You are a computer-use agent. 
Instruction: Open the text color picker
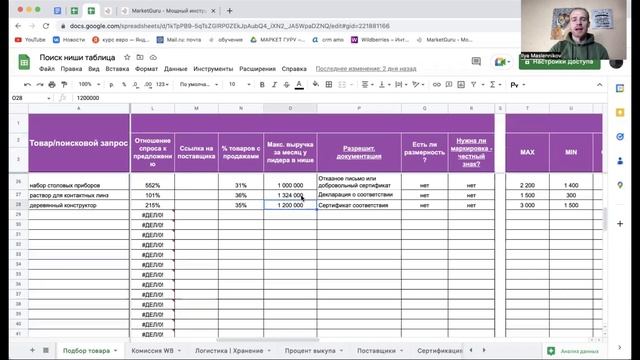(299, 84)
